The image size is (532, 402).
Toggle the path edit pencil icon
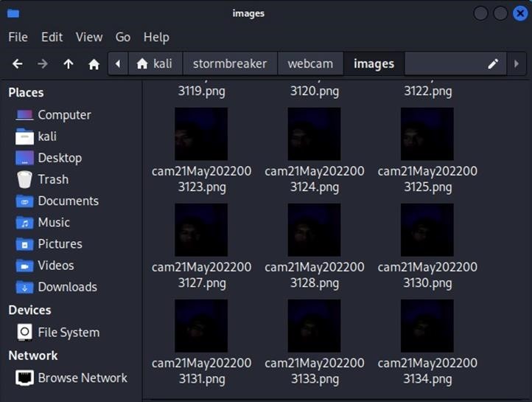(x=493, y=64)
